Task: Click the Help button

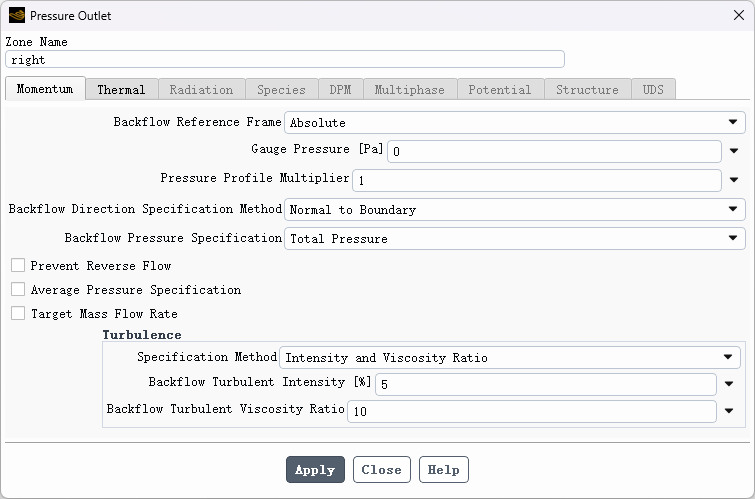Action: point(443,470)
